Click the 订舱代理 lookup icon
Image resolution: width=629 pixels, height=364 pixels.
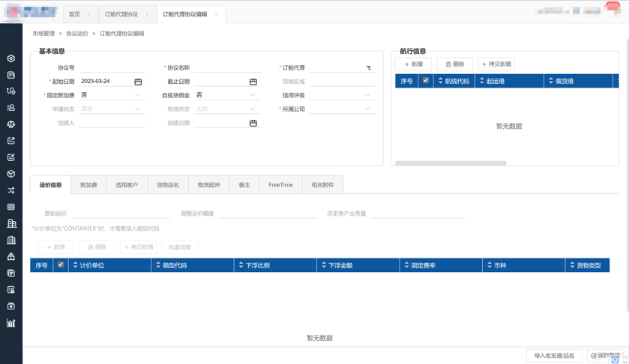[x=368, y=68]
